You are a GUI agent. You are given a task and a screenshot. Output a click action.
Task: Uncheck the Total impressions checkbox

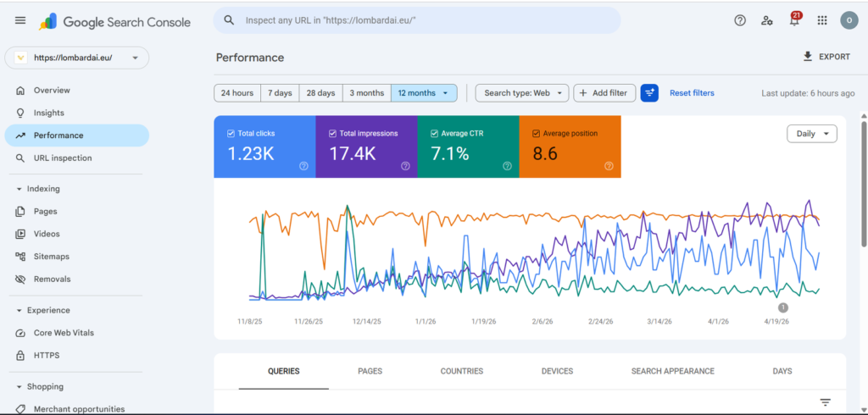tap(332, 133)
